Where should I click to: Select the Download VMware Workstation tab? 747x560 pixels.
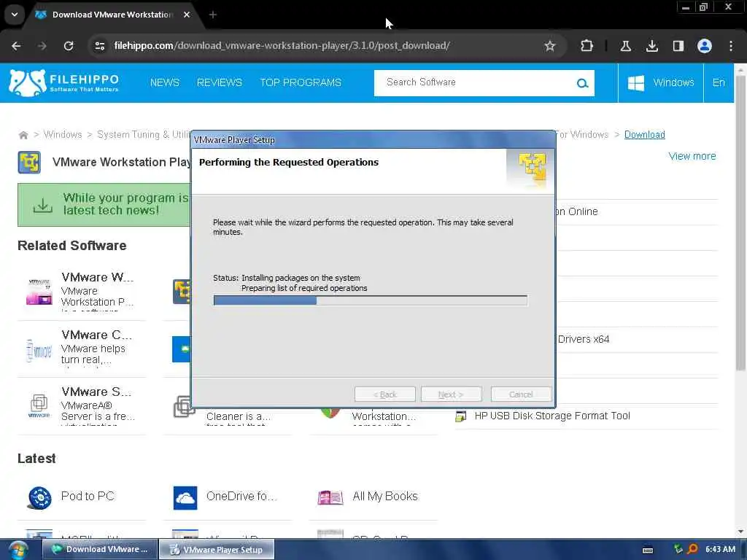click(112, 15)
